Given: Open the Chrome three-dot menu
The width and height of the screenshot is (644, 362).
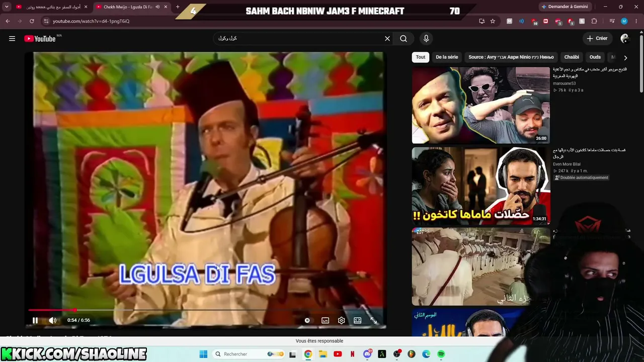Looking at the screenshot, I should pyautogui.click(x=636, y=21).
